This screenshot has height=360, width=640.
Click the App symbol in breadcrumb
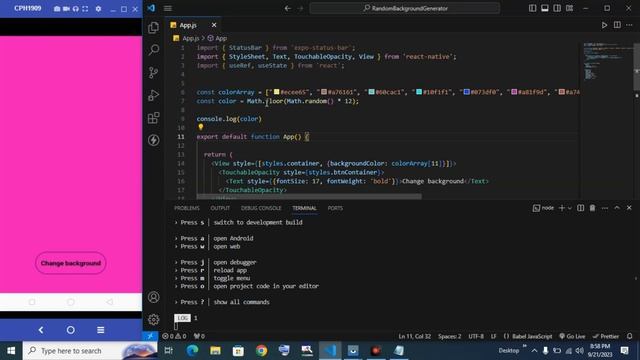pyautogui.click(x=221, y=38)
